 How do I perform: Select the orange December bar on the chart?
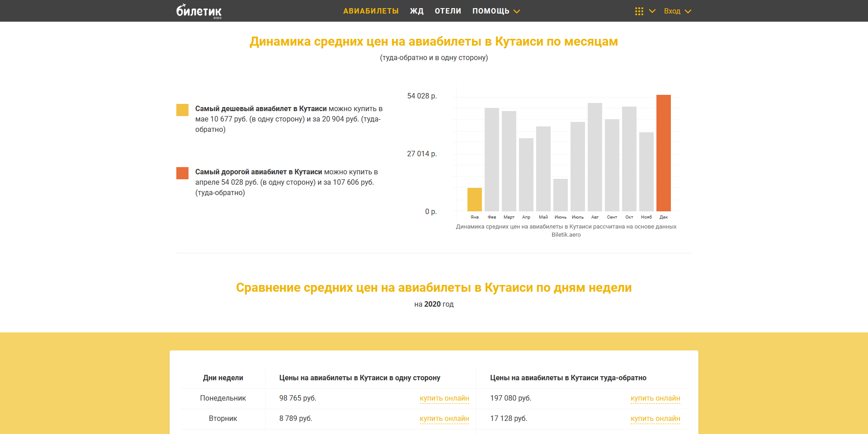click(x=664, y=154)
